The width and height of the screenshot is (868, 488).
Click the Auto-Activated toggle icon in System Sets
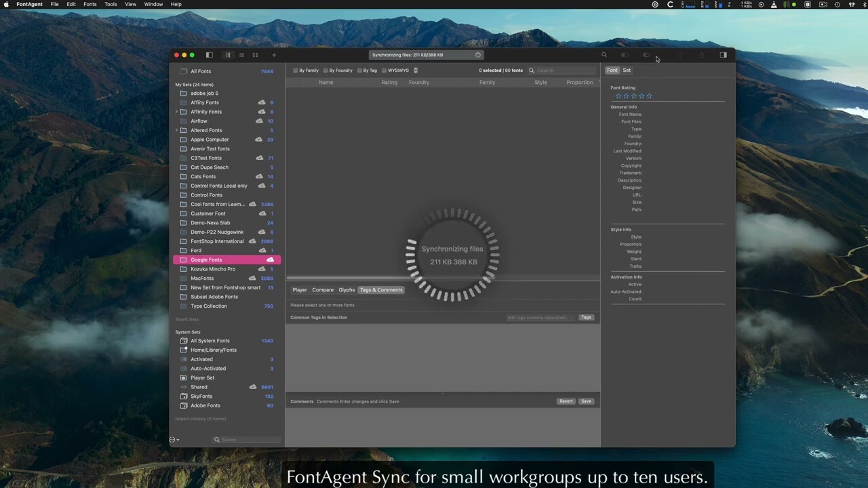(x=183, y=369)
